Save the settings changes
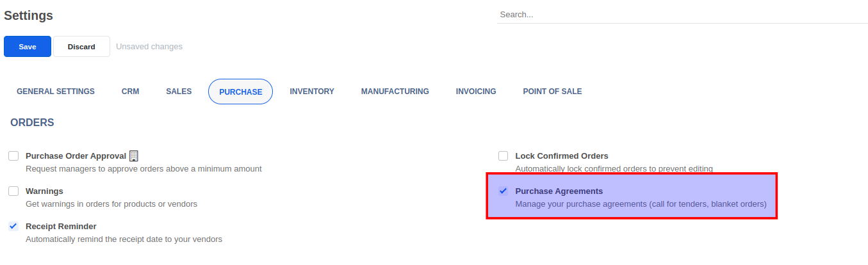This screenshot has width=868, height=265. point(28,47)
